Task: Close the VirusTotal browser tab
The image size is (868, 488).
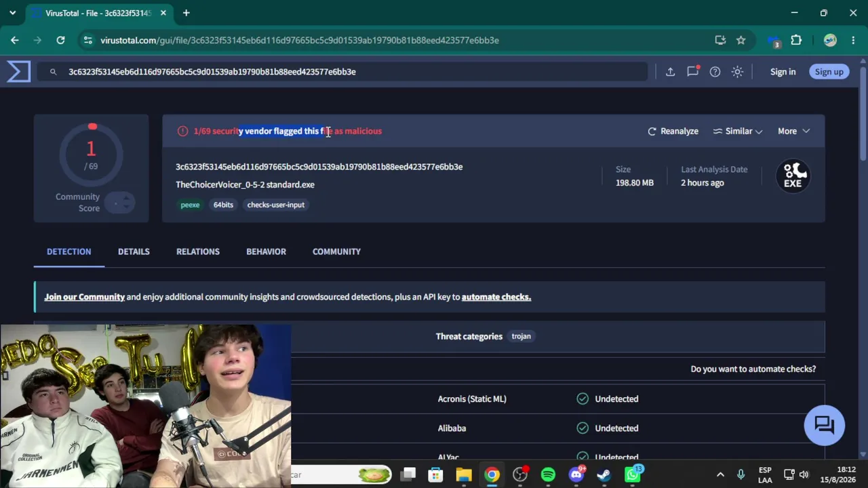Action: pos(163,13)
